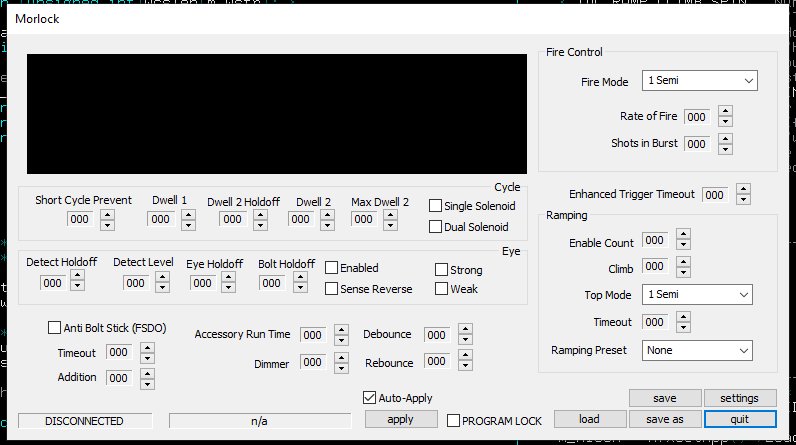Click the settings button

tap(739, 398)
